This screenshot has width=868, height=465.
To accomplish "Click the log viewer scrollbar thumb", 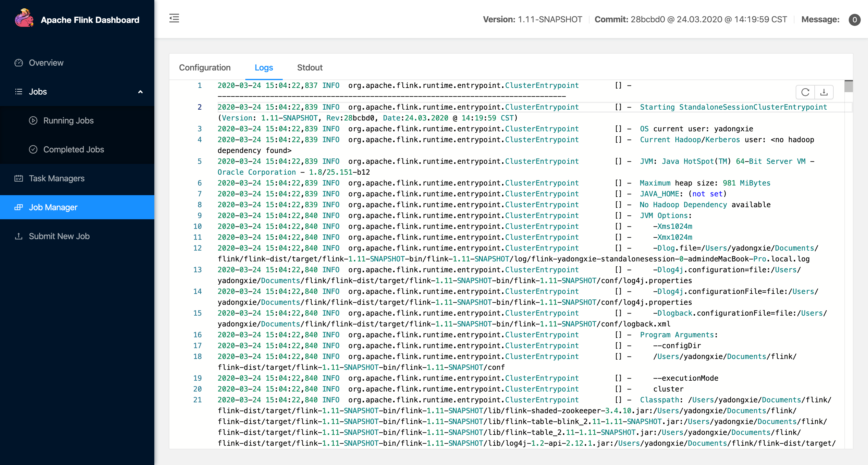I will (848, 86).
